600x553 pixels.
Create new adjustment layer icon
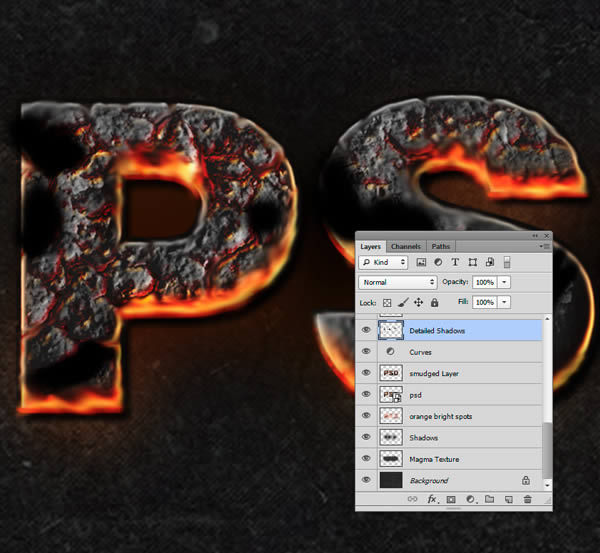[471, 499]
